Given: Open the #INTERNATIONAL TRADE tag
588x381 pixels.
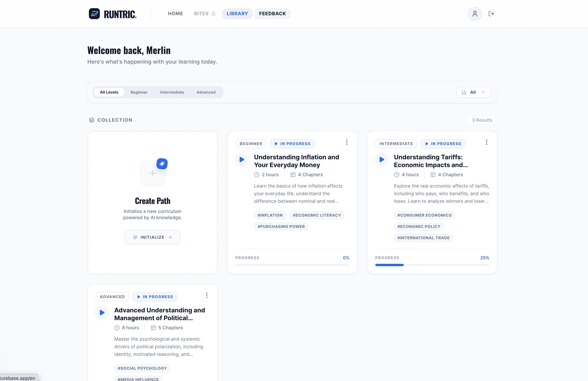Looking at the screenshot, I should coord(423,238).
